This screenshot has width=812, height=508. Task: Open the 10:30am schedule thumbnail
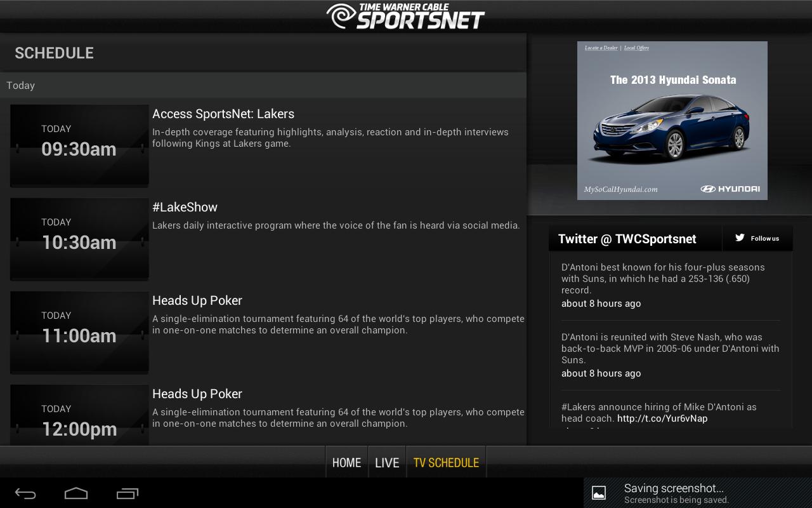point(79,238)
